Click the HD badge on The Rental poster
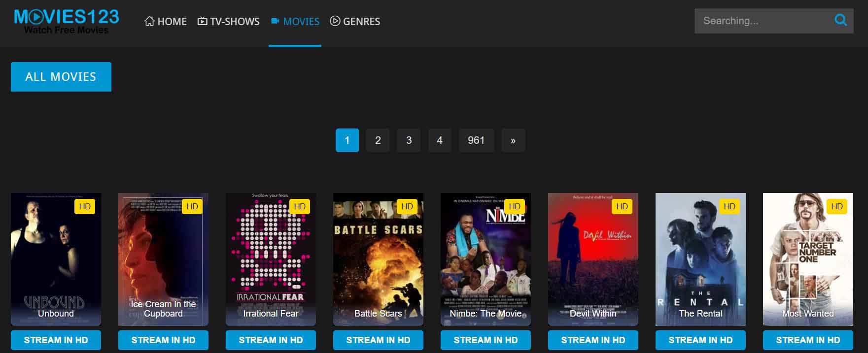The image size is (868, 353). (729, 206)
